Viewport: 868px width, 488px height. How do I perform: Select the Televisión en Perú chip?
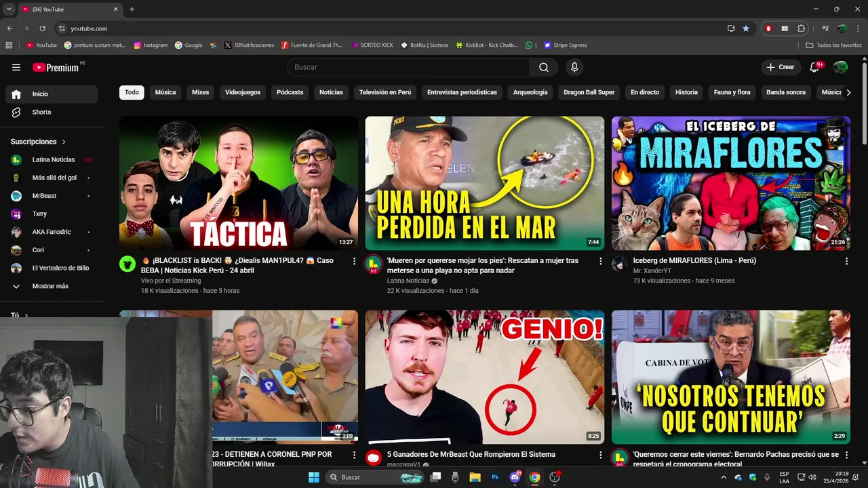pyautogui.click(x=385, y=92)
